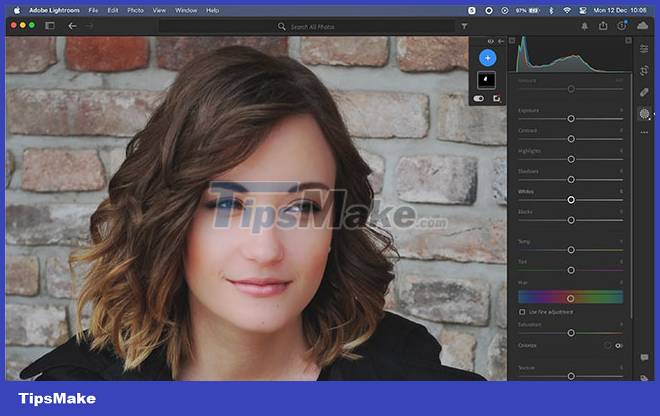Toggle the Colorize eye visibility icon
The height and width of the screenshot is (416, 660).
[x=618, y=346]
